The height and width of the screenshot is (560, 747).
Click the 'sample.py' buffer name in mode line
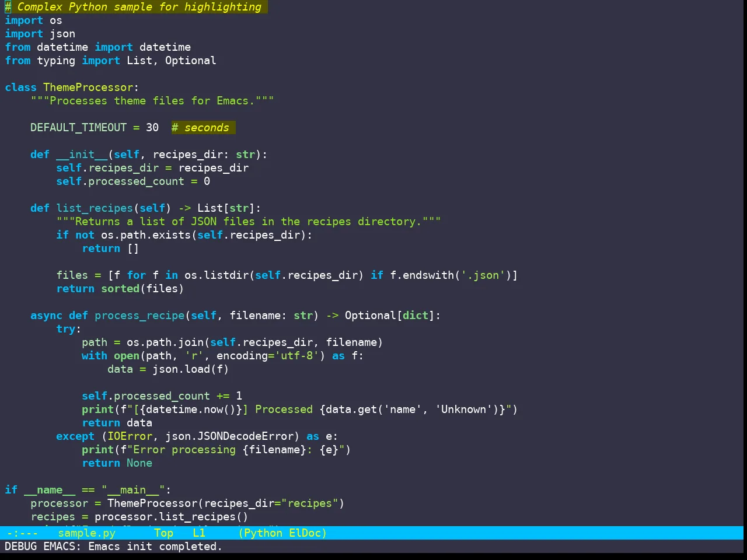point(86,533)
